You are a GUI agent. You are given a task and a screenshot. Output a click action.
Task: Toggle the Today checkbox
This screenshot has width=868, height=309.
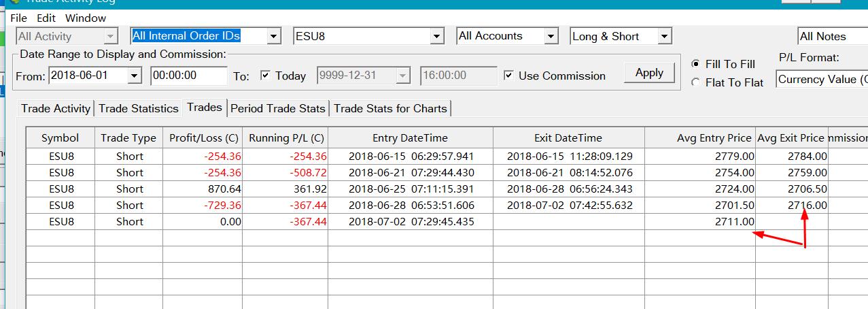coord(265,76)
